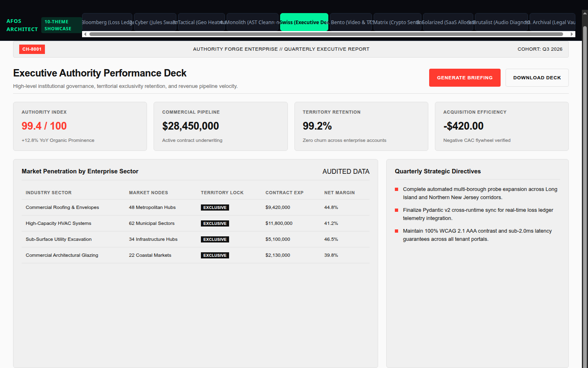Open the Bento (Video & TTS) tab

(x=351, y=22)
